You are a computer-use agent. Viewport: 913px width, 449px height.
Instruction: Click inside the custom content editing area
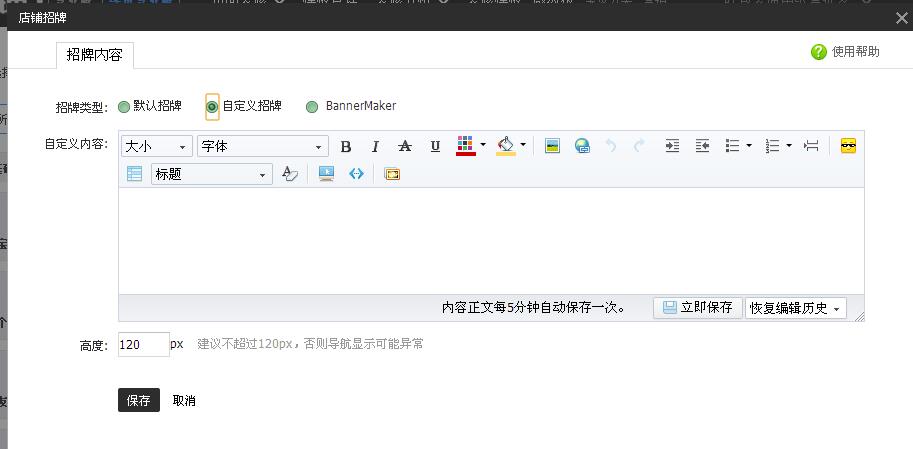tap(491, 241)
